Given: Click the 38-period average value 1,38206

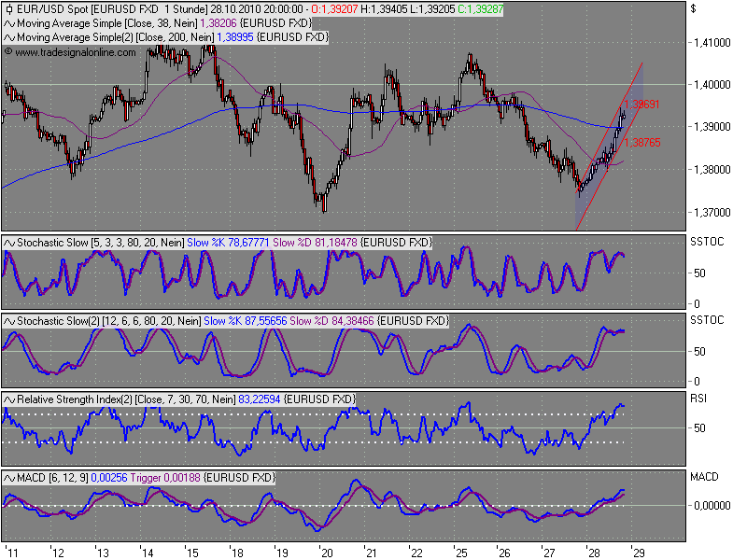Looking at the screenshot, I should [218, 23].
